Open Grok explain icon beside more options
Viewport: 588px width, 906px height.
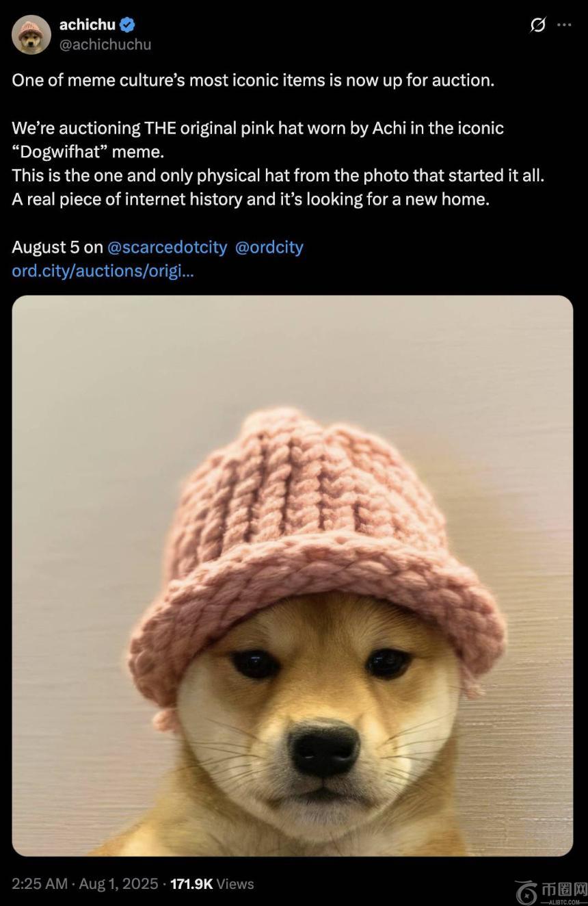click(538, 25)
